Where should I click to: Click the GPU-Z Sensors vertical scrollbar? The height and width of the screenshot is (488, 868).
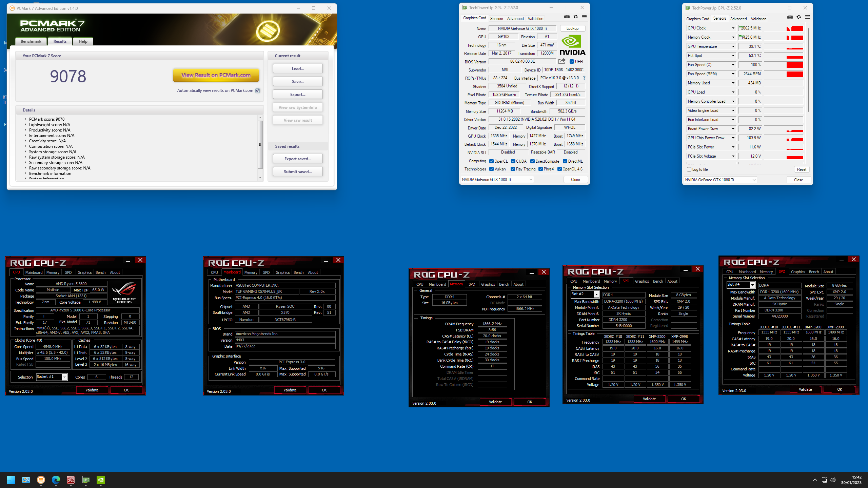808,70
